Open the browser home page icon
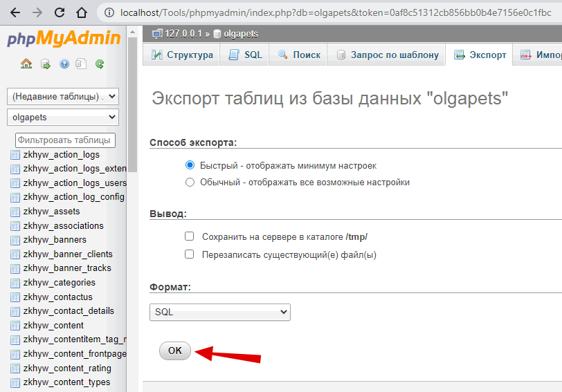562x392 pixels. click(82, 13)
